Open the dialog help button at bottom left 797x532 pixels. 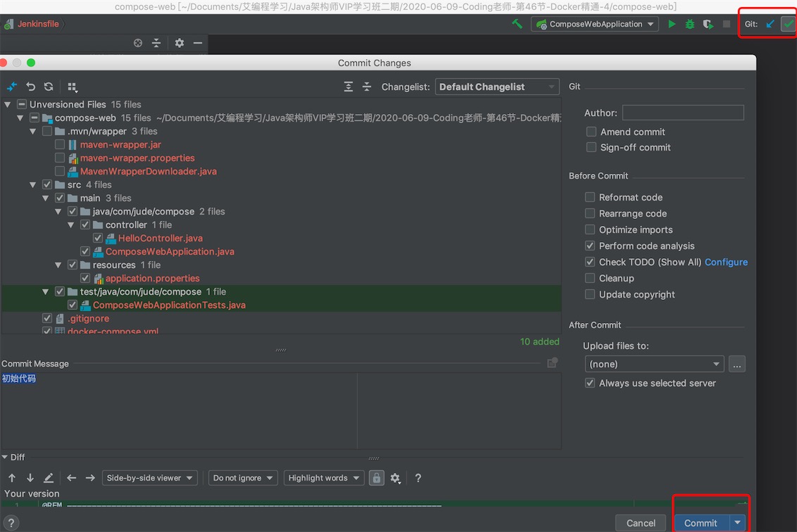coord(11,523)
